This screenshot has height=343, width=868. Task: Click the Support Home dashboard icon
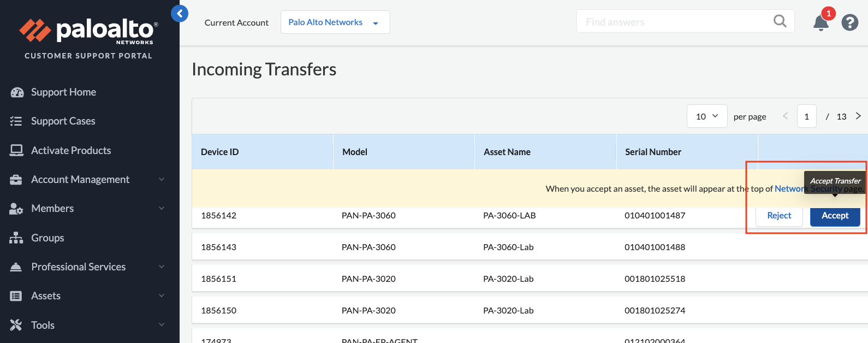click(17, 92)
